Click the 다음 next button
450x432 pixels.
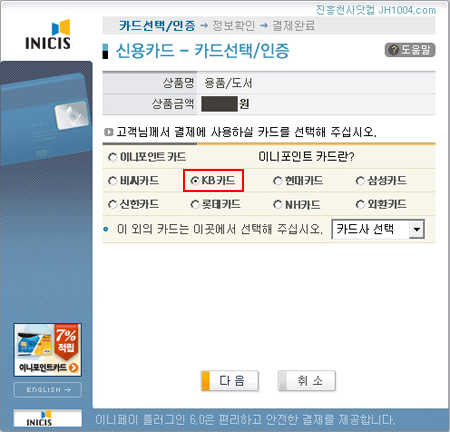[230, 380]
